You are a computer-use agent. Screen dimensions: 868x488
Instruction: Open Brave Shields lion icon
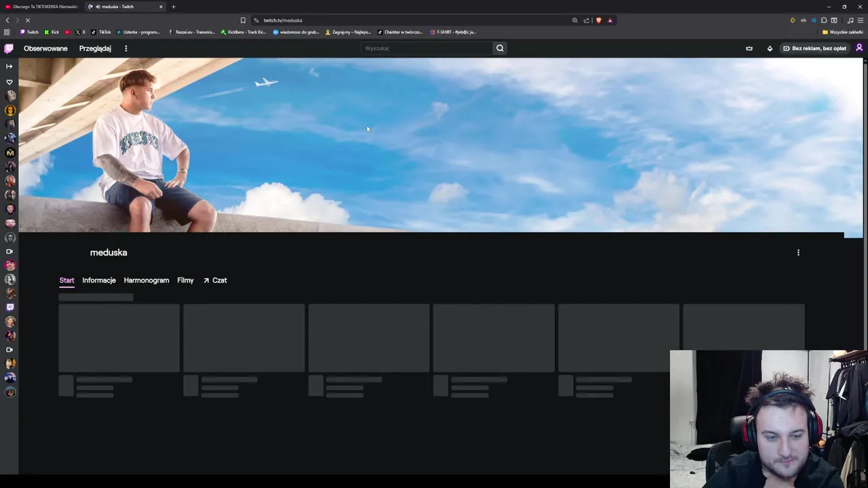pos(598,20)
